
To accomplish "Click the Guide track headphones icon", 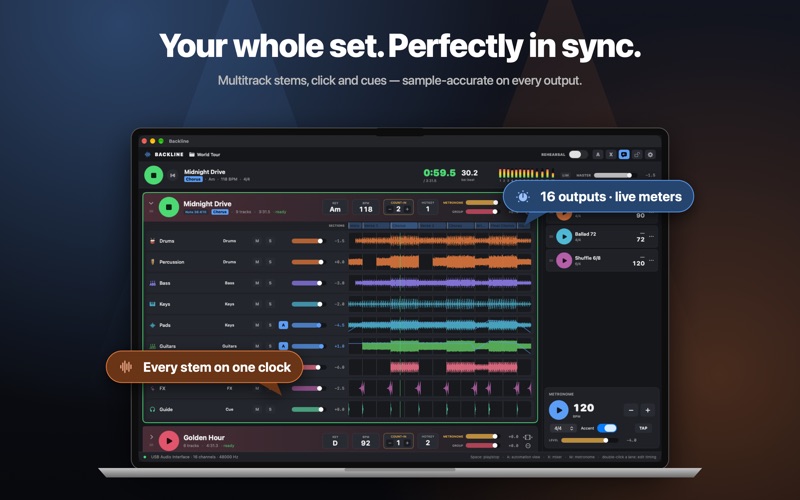I will (x=152, y=409).
